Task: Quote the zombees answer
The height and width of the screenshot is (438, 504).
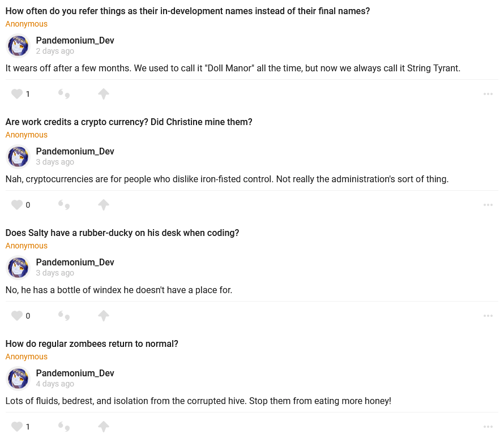Action: click(64, 427)
